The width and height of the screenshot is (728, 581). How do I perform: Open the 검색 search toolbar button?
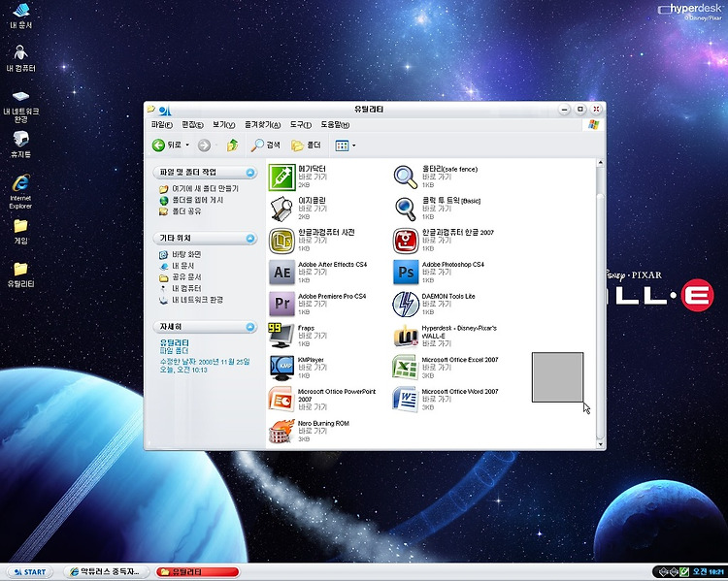click(265, 145)
